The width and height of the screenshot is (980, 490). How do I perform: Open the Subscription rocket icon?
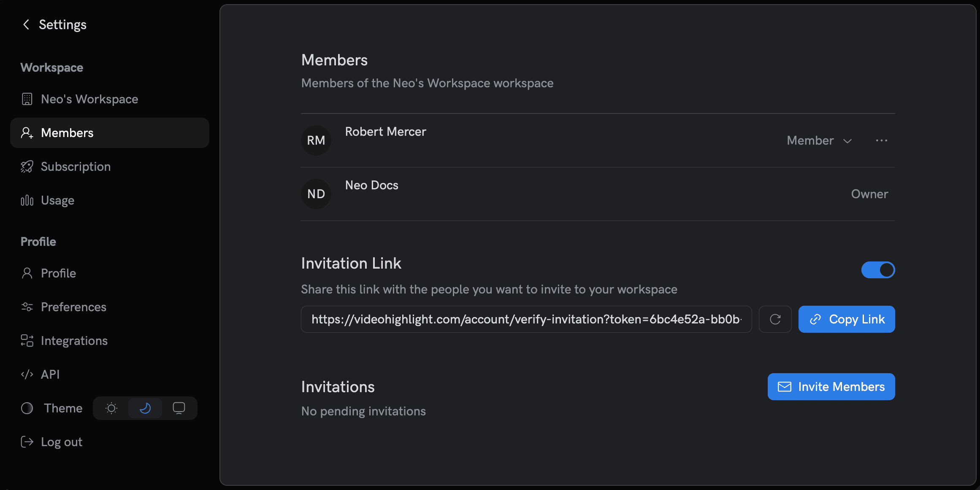pyautogui.click(x=27, y=166)
